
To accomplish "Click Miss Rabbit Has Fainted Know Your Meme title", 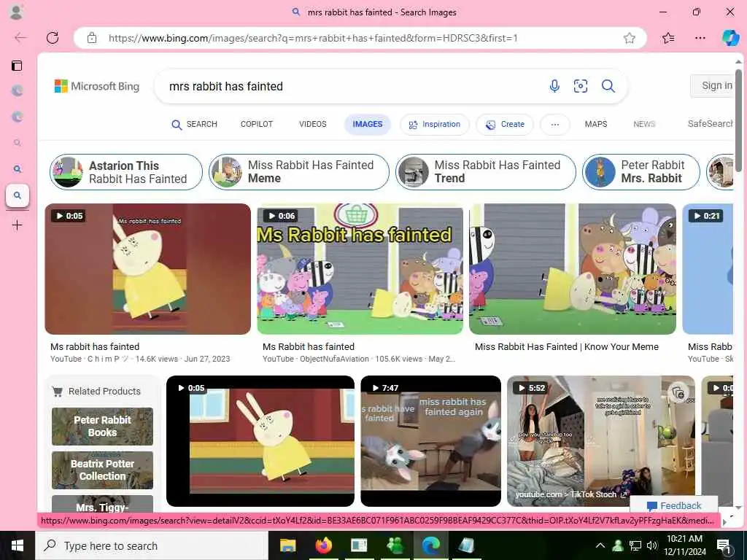I will (x=567, y=346).
